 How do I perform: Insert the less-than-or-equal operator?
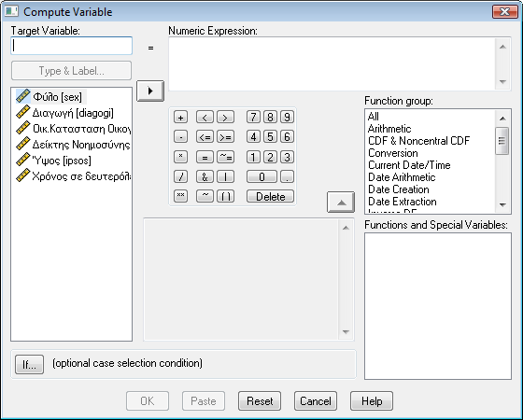point(205,136)
